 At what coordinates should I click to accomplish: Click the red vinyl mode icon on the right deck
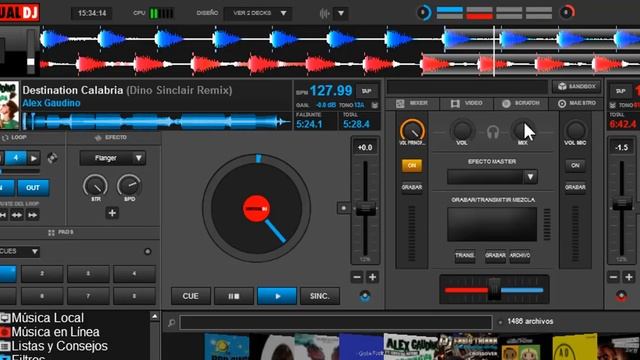coord(621,296)
